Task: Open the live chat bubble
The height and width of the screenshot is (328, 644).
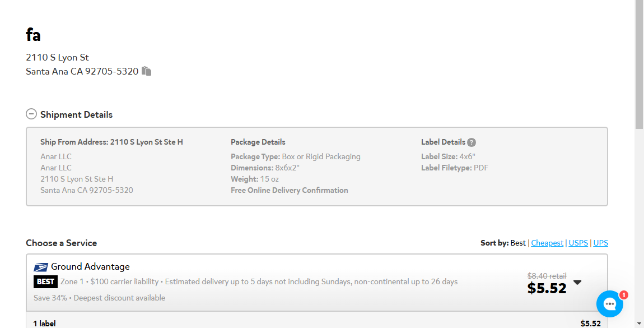Action: pos(609,304)
